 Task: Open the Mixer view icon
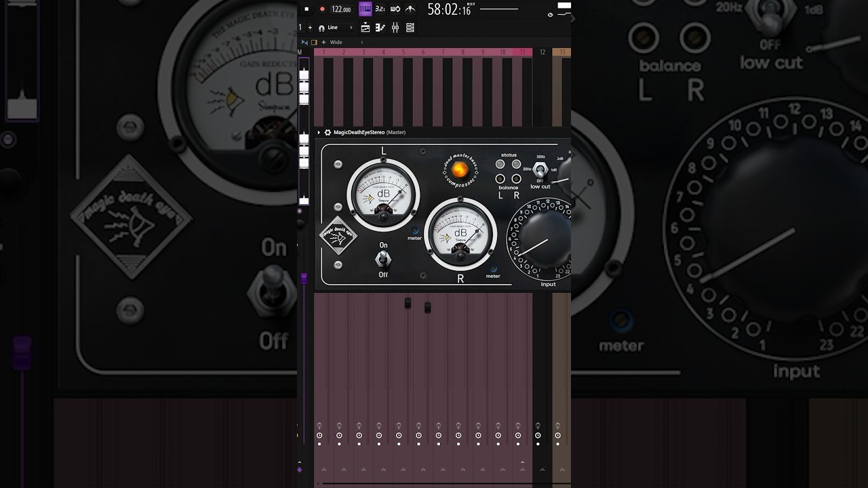pyautogui.click(x=395, y=28)
